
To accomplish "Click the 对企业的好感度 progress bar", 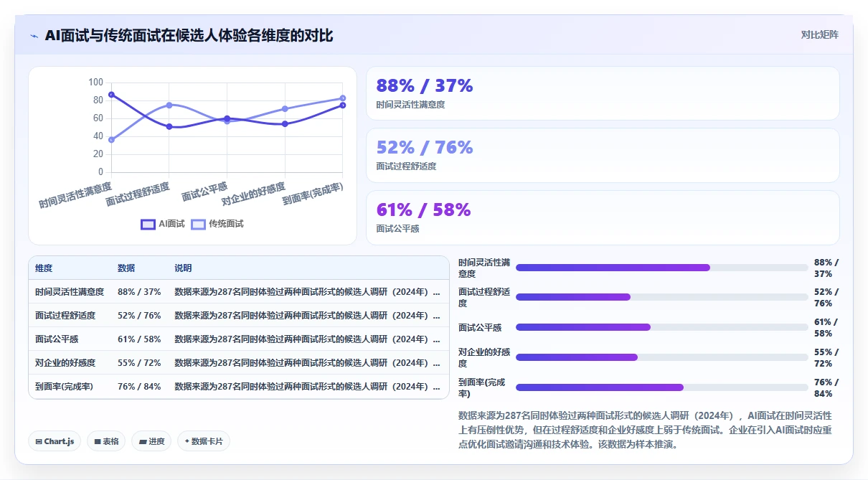I will click(661, 357).
